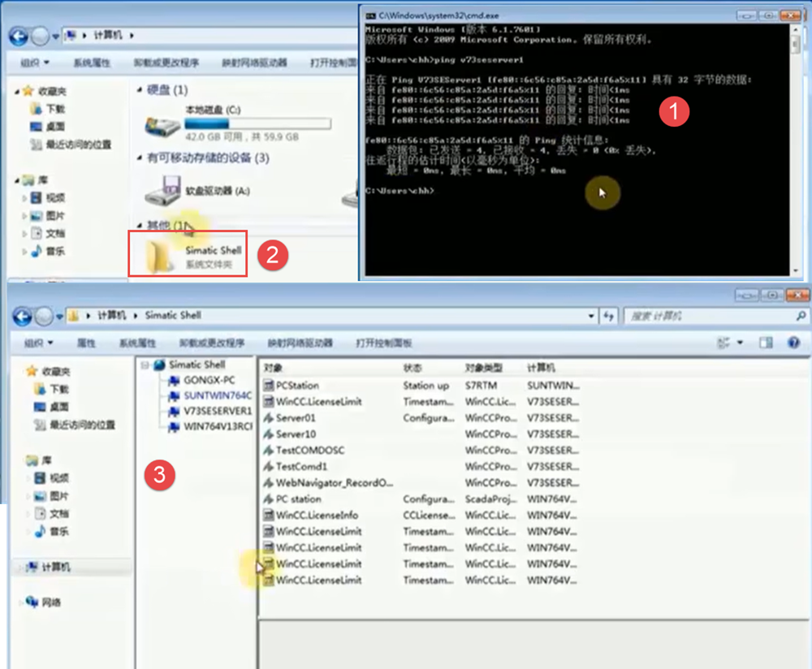Click the PCStation object in the list
Image resolution: width=812 pixels, height=669 pixels.
297,386
